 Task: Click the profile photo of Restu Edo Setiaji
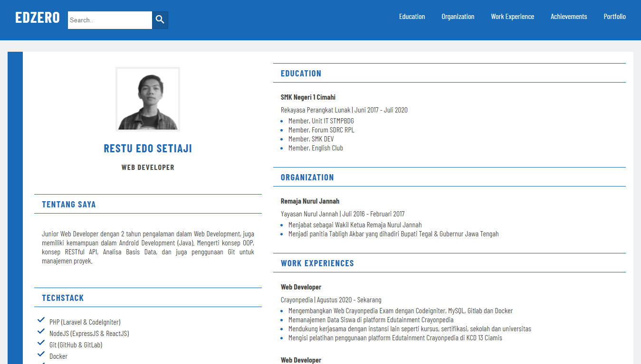click(147, 99)
